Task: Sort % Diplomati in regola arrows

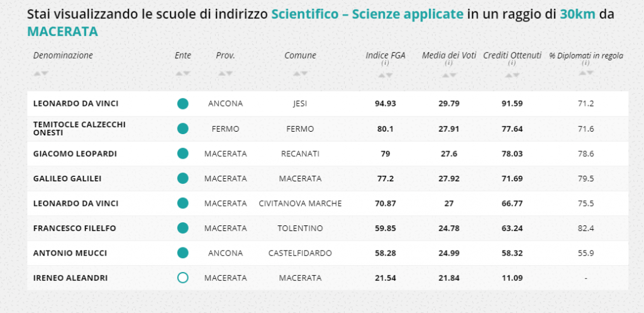Action: click(x=586, y=73)
